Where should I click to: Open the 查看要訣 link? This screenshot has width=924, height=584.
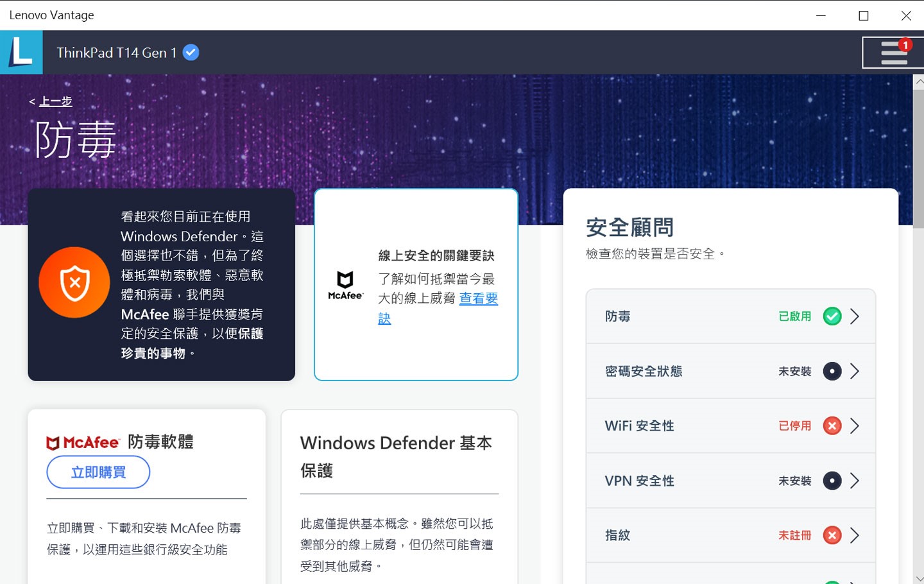click(438, 308)
